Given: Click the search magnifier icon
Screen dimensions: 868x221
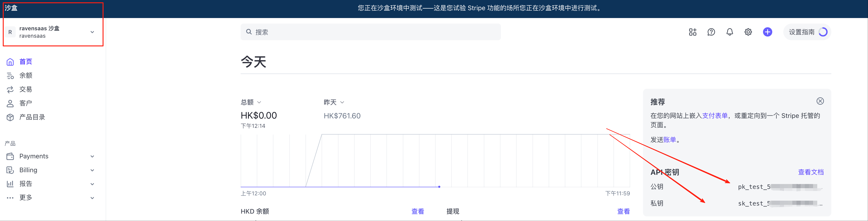Looking at the screenshot, I should click(x=249, y=32).
